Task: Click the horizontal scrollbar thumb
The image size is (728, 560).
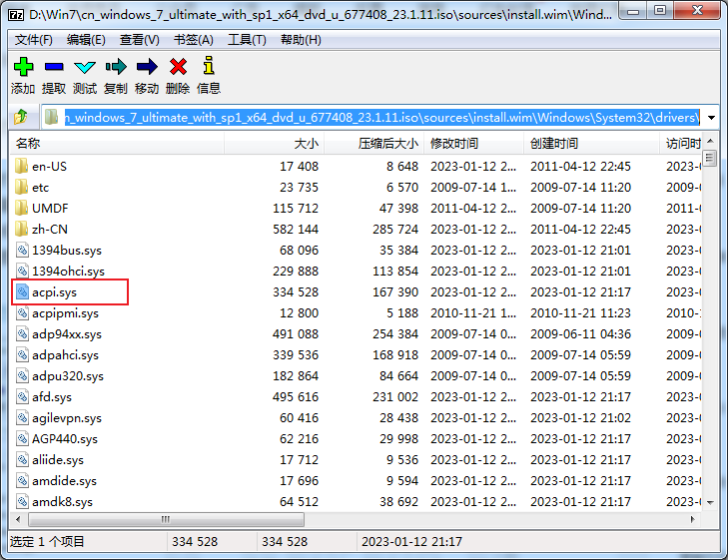Action: [x=166, y=519]
